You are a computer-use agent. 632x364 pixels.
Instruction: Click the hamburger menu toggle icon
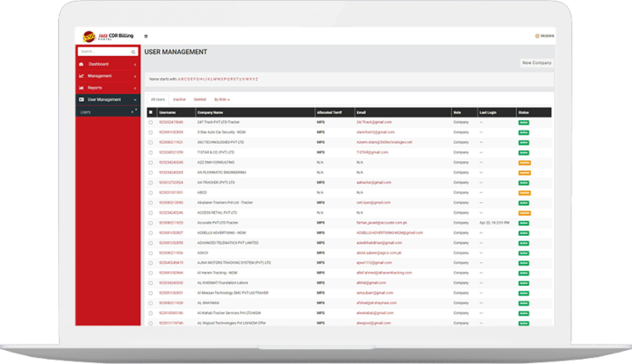146,36
